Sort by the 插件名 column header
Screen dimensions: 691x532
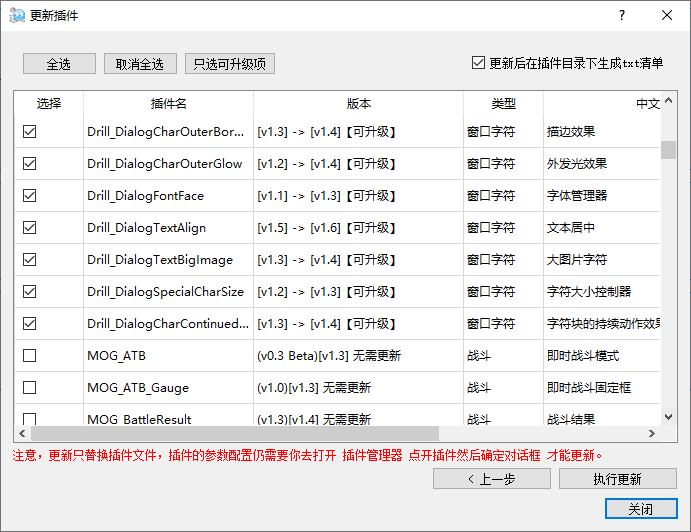168,104
